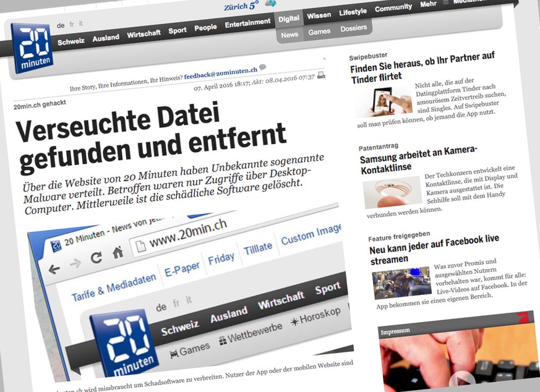Click the print icon near the article timestamp
540x392 pixels.
pos(321,74)
